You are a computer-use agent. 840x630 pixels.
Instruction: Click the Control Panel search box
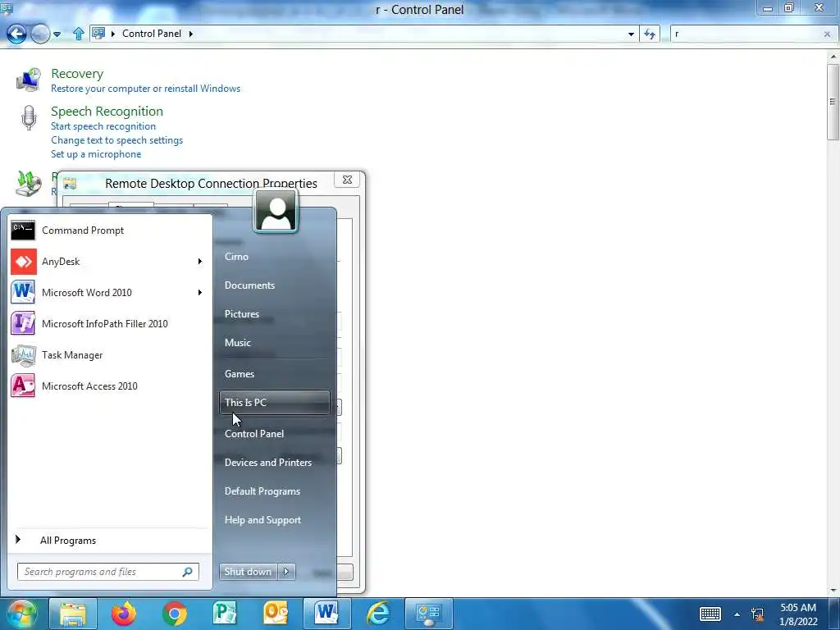[x=746, y=34]
